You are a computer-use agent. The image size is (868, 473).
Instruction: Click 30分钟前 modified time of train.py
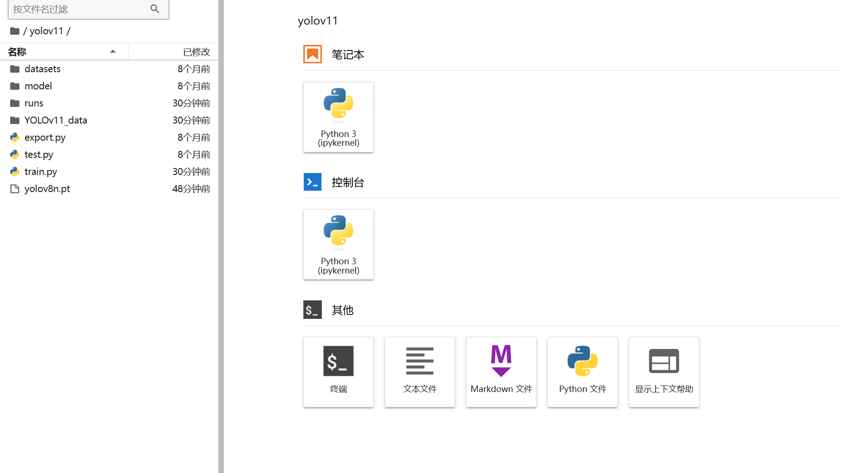(191, 172)
